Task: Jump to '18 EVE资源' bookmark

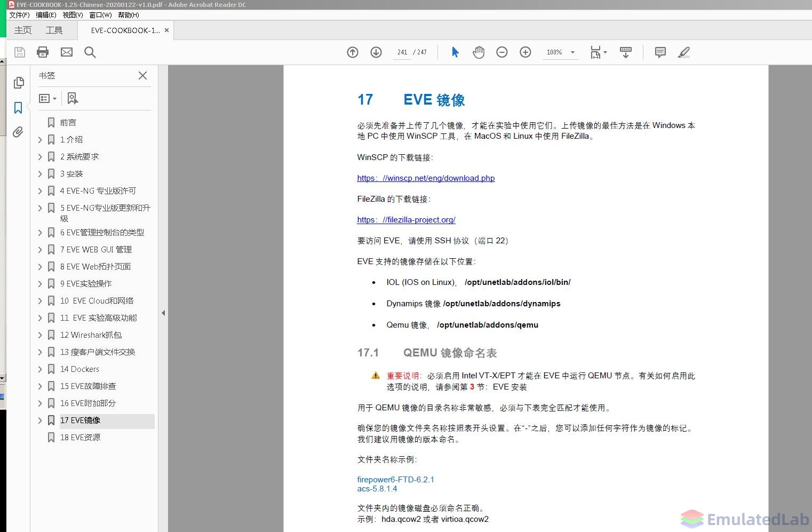Action: [x=80, y=438]
